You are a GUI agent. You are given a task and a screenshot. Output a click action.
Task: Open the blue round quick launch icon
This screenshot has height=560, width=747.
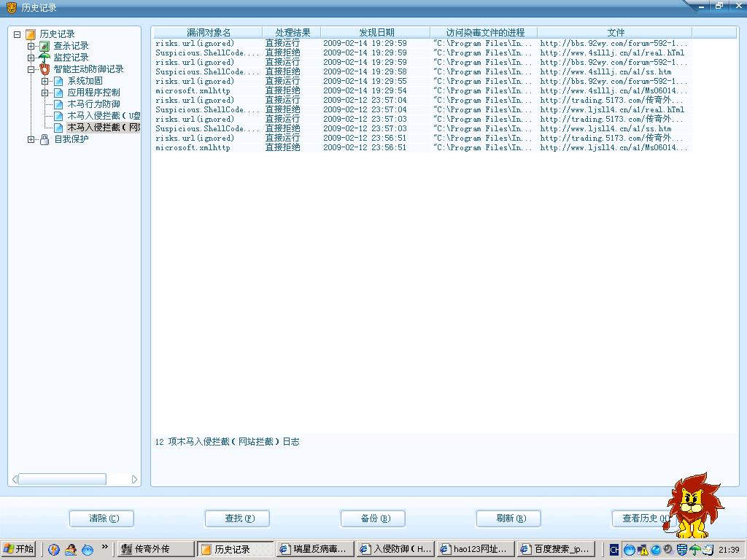(88, 550)
